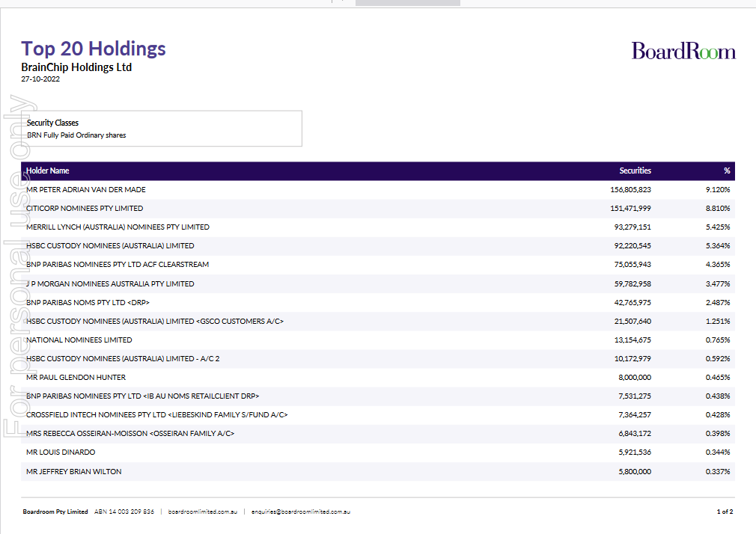Viewport: 756px width, 534px height.
Task: Click the BrainChip Holdings Ltd subtitle
Action: tap(76, 67)
